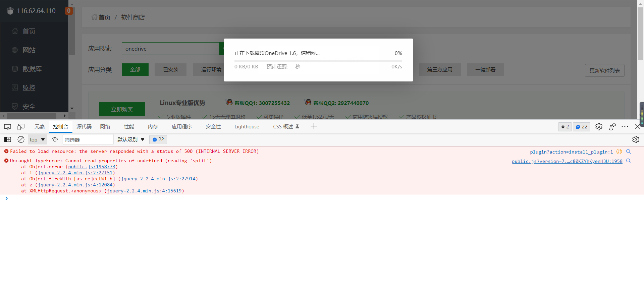Open plugin?action=install_plugin:1 source link
This screenshot has width=644, height=299.
pos(571,152)
